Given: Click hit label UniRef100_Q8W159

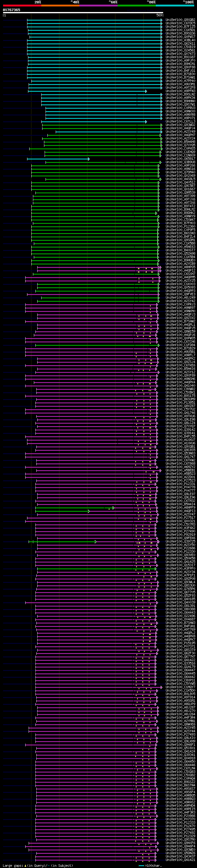Looking at the screenshot, I should (180, 331).
